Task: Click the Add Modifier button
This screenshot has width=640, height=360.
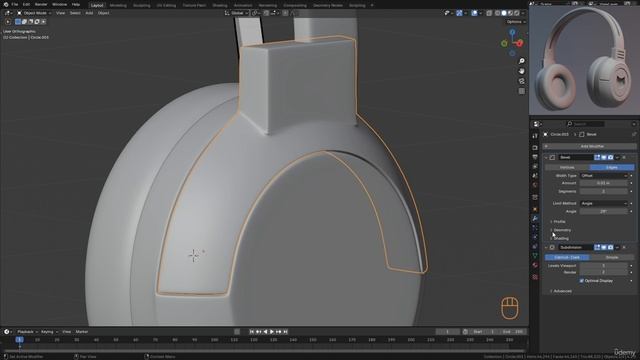Action: pos(590,146)
